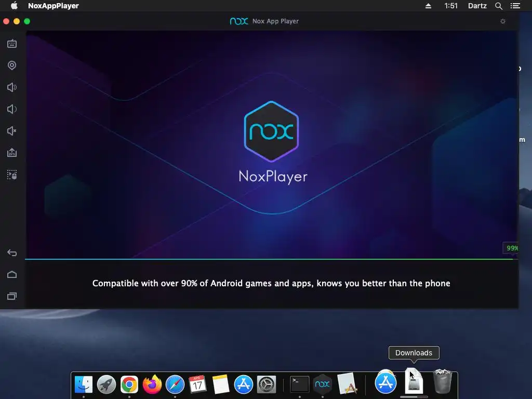Open the Trash in the Dock
This screenshot has height=399, width=532.
coord(443,381)
